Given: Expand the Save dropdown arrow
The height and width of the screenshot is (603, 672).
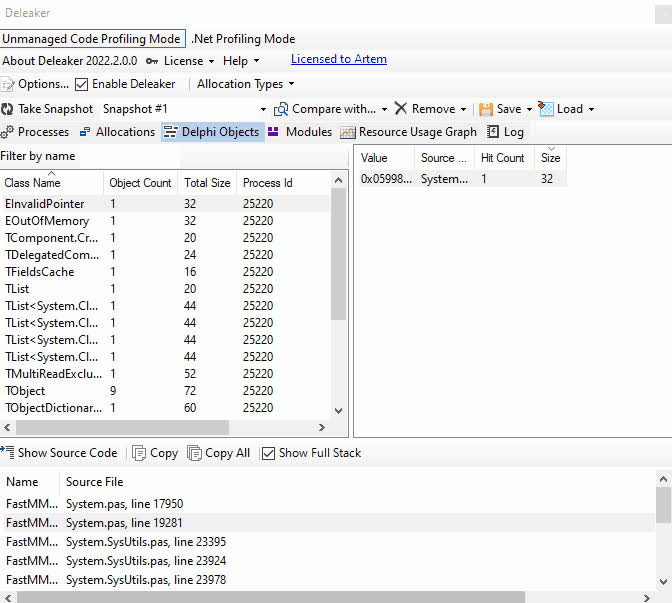Looking at the screenshot, I should pyautogui.click(x=529, y=110).
